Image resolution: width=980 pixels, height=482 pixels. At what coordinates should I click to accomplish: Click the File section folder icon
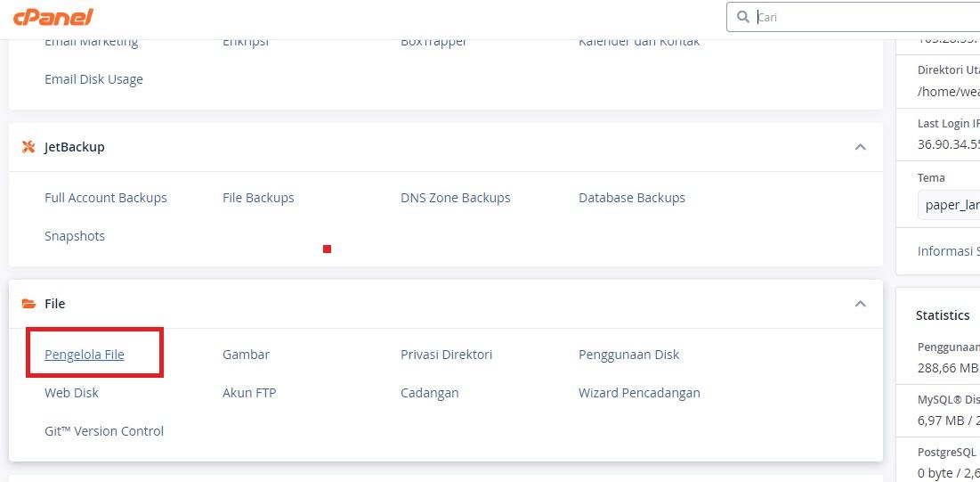(28, 304)
